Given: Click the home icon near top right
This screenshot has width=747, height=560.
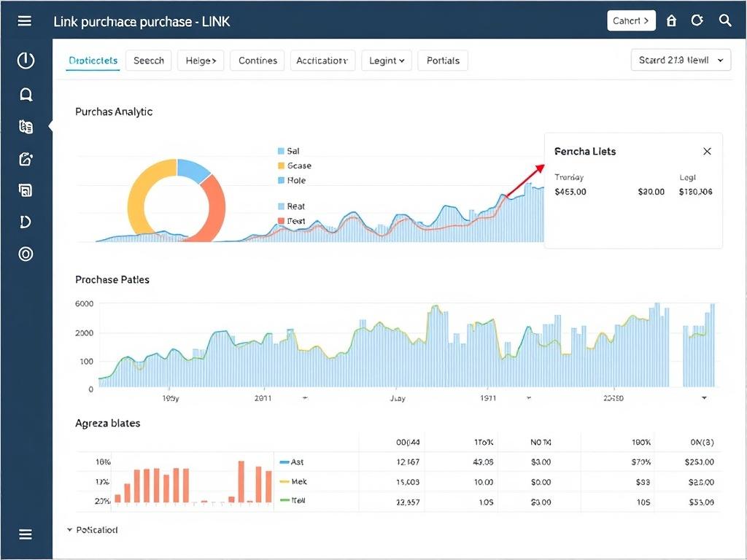Looking at the screenshot, I should [x=671, y=21].
